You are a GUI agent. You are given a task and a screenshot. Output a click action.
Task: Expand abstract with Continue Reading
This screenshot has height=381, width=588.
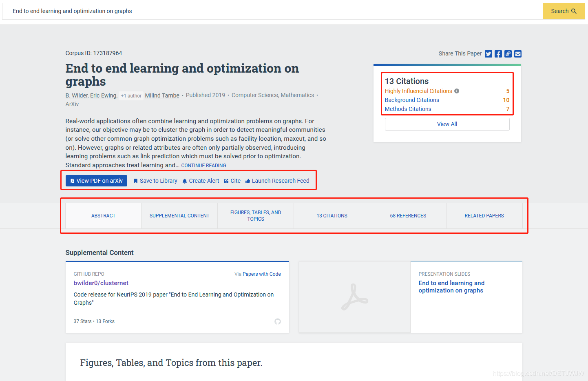click(x=203, y=166)
